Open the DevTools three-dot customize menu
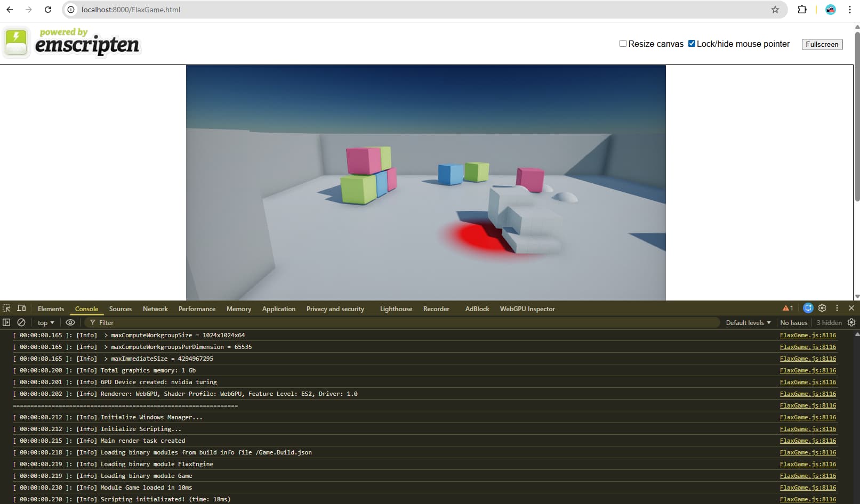Viewport: 860px width, 504px height. pos(837,308)
